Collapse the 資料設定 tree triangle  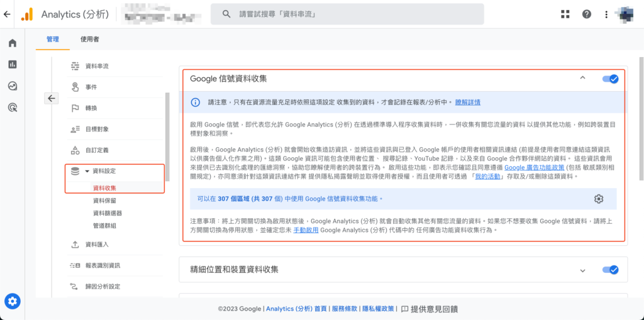87,171
